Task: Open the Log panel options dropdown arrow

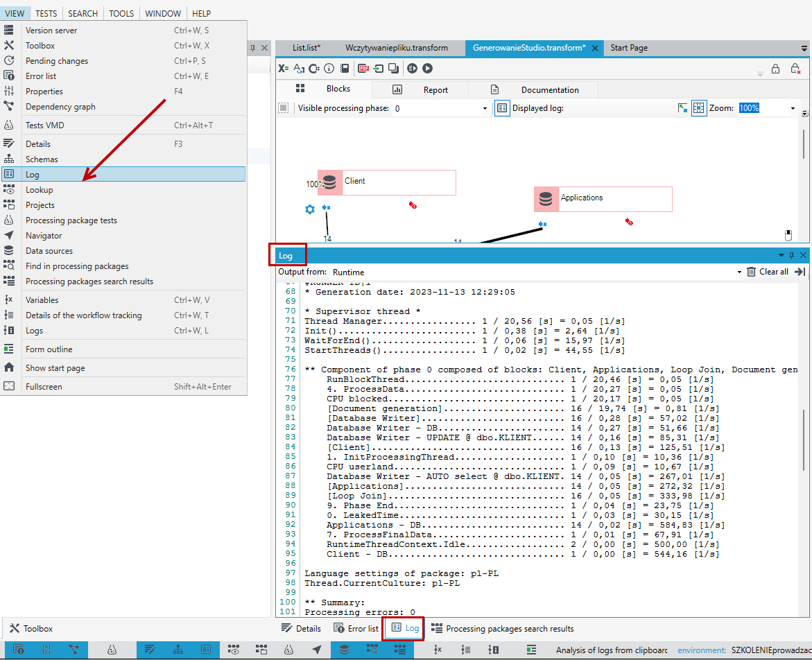Action: click(x=781, y=255)
